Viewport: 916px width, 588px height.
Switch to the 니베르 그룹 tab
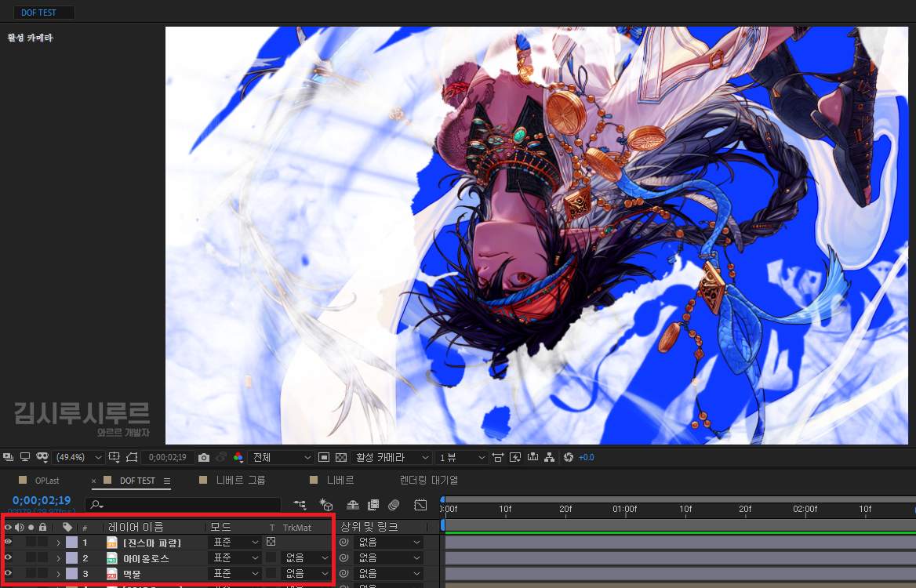241,480
